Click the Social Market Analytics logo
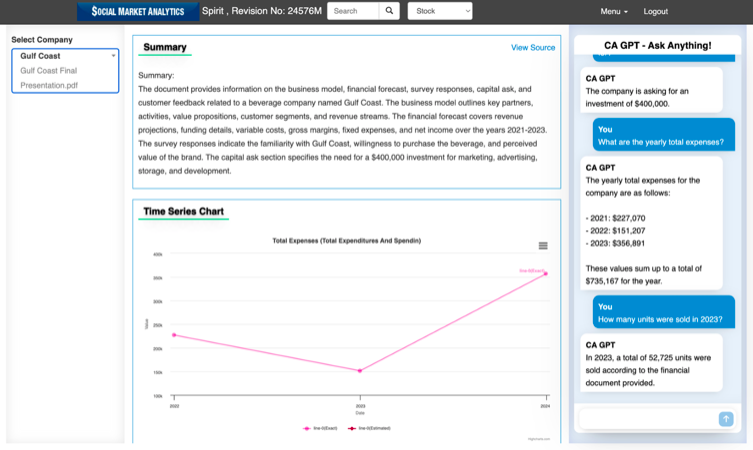The image size is (753, 450). (x=136, y=11)
